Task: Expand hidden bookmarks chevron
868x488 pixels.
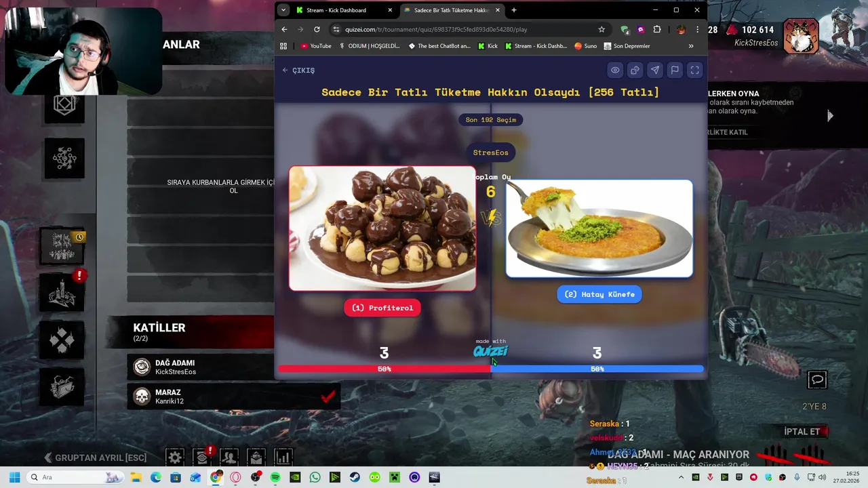Action: pyautogui.click(x=691, y=46)
